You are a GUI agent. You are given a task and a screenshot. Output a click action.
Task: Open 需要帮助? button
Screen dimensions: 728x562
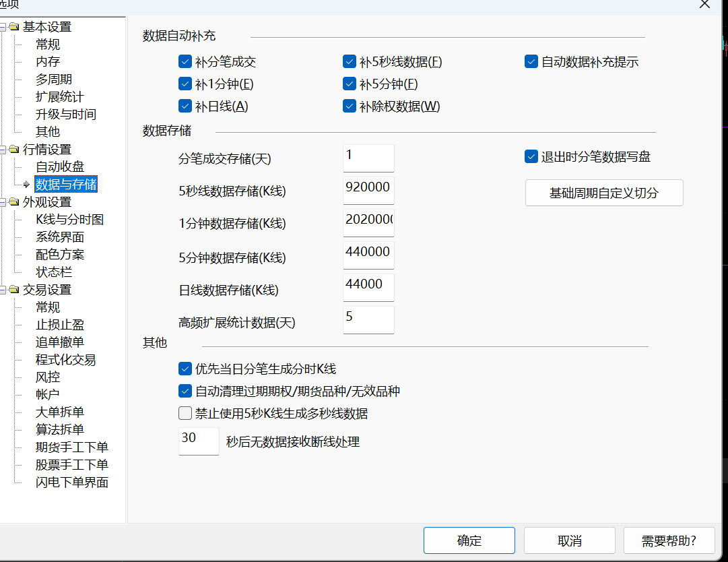tap(669, 540)
